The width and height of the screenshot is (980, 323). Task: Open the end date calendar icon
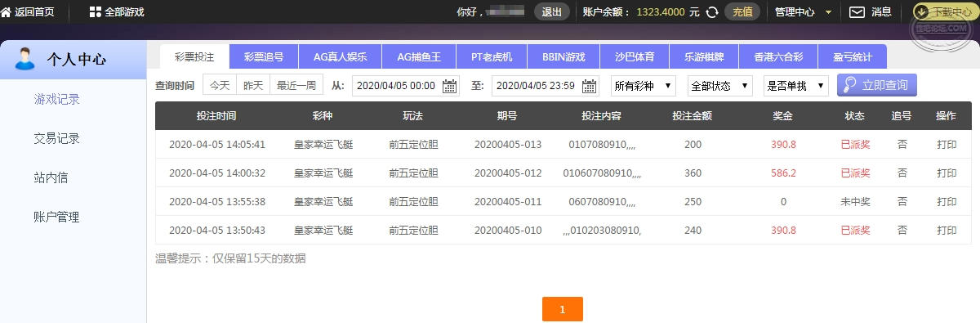click(x=589, y=86)
